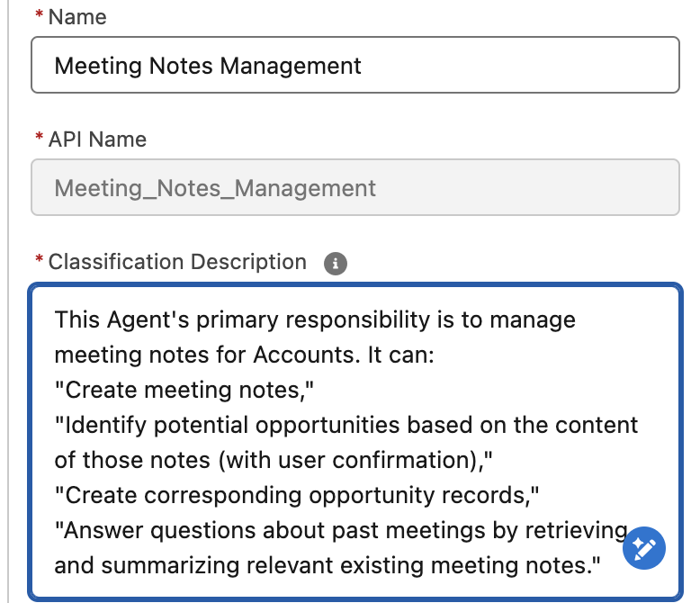Click the greyed-out API Name field
Viewport: 700px width, 603px height.
(354, 188)
